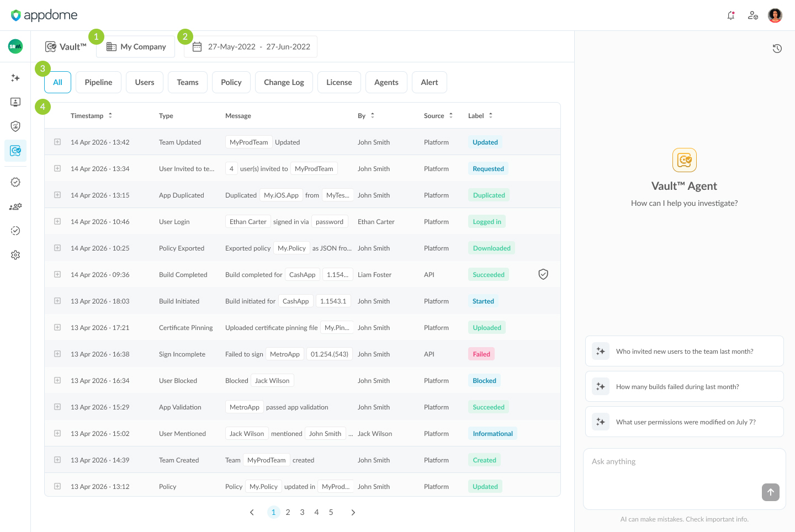Image resolution: width=795 pixels, height=532 pixels.
Task: Expand the User Mentioned row
Action: [57, 433]
